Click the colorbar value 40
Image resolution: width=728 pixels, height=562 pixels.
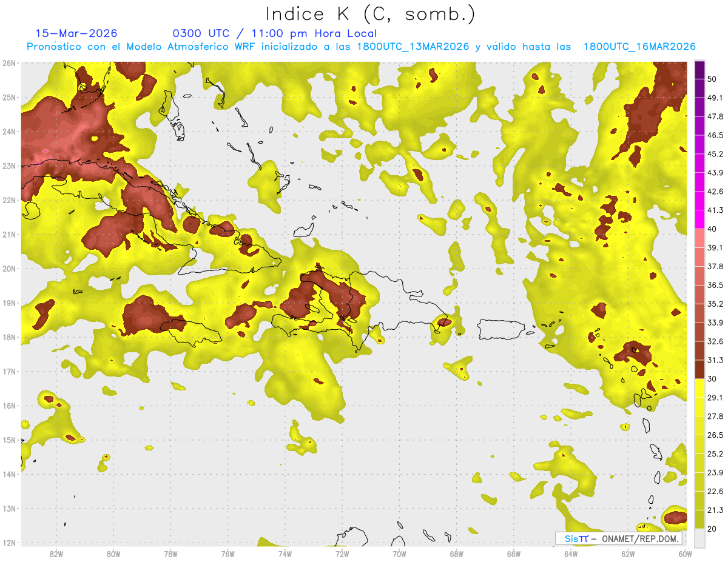click(712, 229)
